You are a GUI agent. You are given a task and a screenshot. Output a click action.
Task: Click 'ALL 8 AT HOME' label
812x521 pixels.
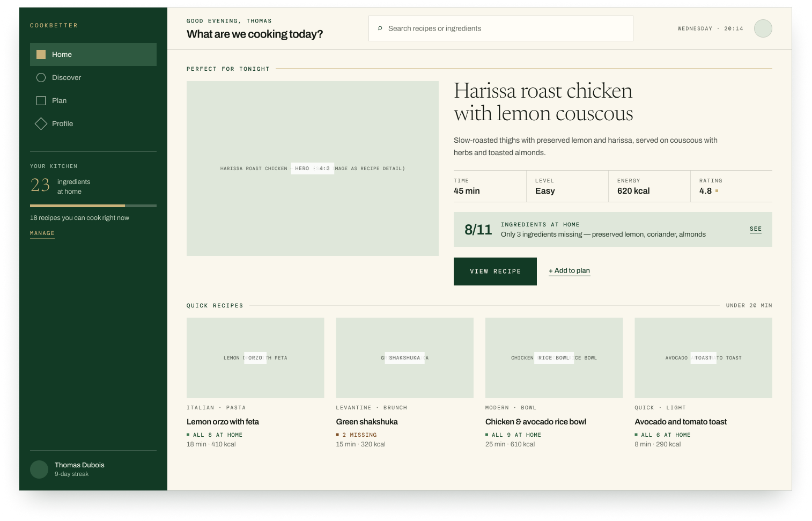[x=218, y=435]
